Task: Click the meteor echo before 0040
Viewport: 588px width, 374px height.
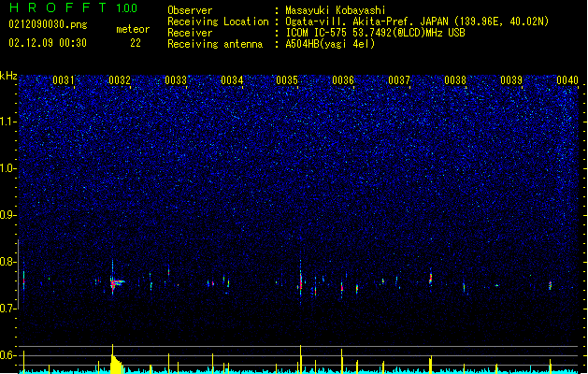Action: 550,285
